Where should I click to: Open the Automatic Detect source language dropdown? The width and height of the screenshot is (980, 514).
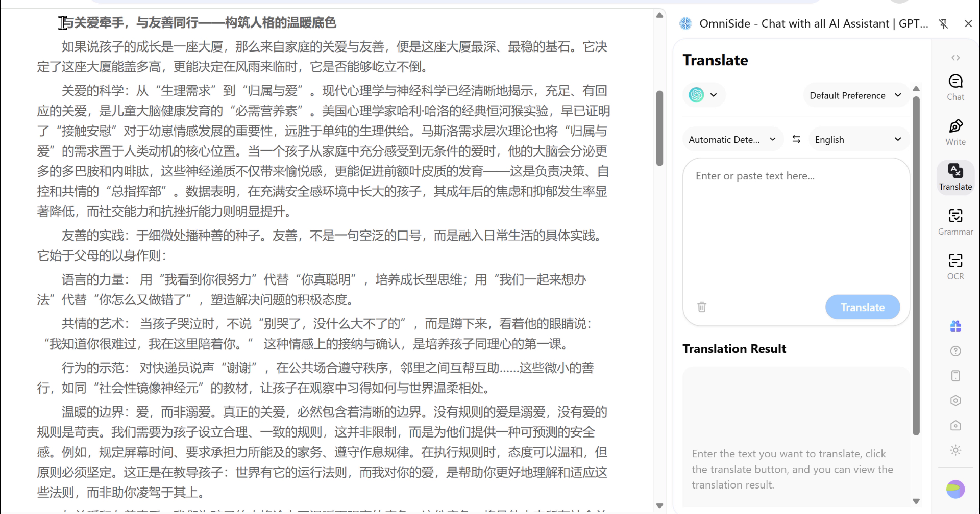(732, 139)
